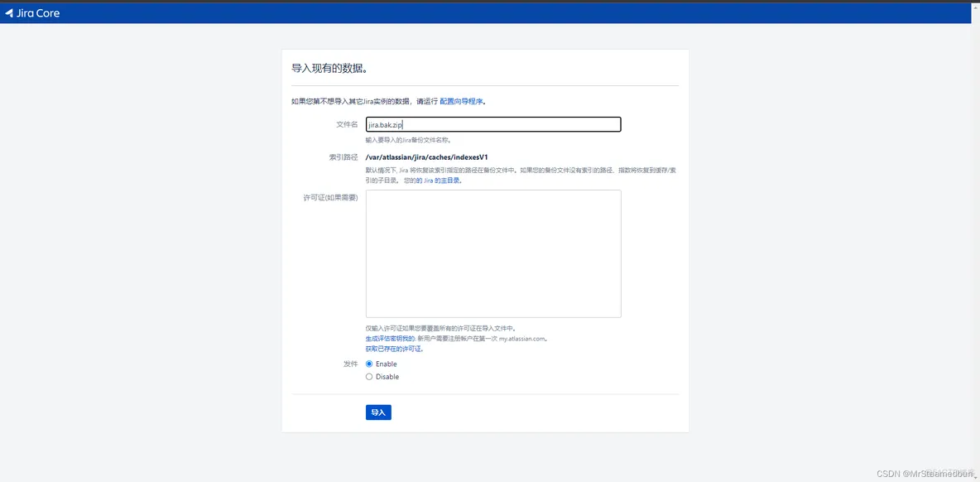Click the Jira Core logo in header
980x482 pixels.
32,12
